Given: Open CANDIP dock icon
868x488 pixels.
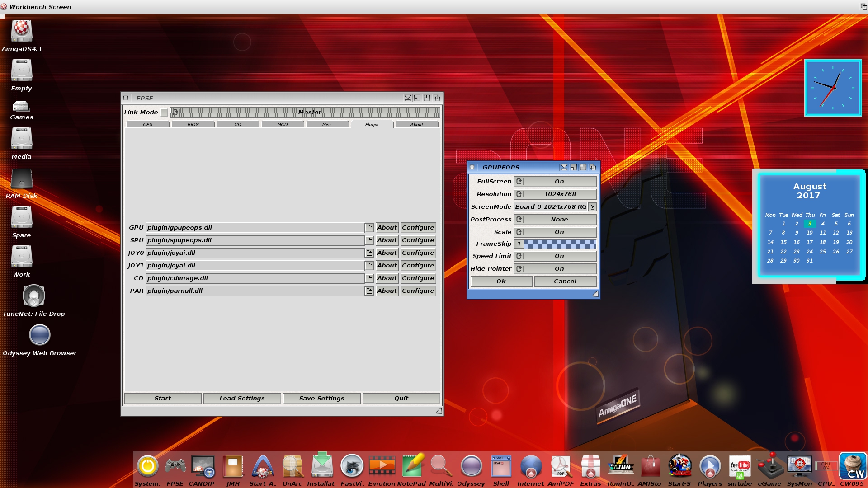Looking at the screenshot, I should click(x=203, y=466).
